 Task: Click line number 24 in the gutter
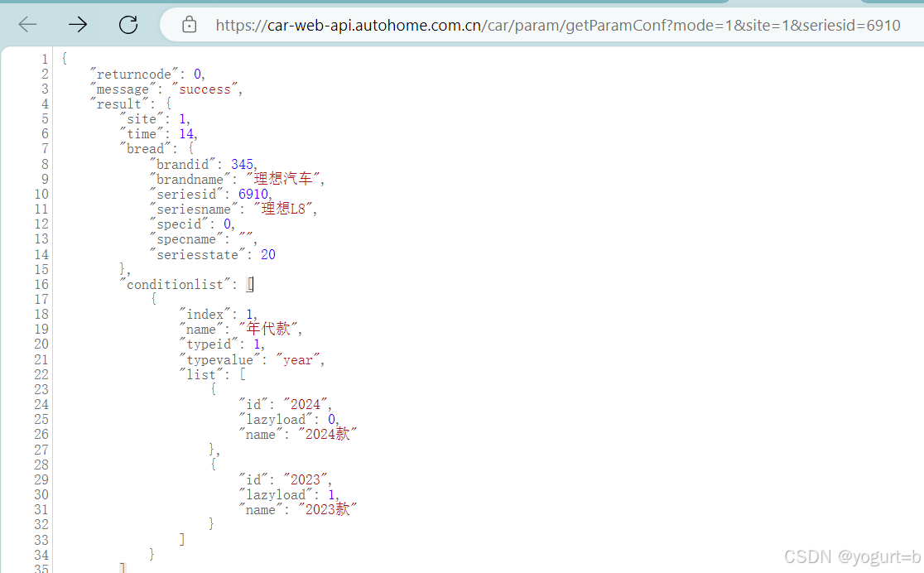(41, 404)
